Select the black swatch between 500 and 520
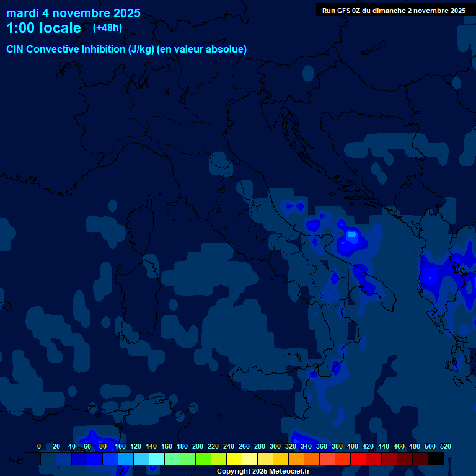 pos(436,459)
